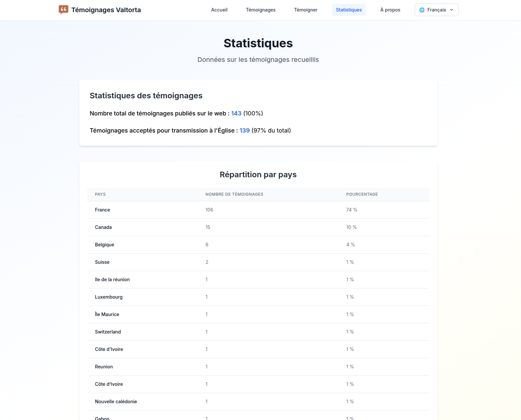Open the À propos page

(390, 10)
